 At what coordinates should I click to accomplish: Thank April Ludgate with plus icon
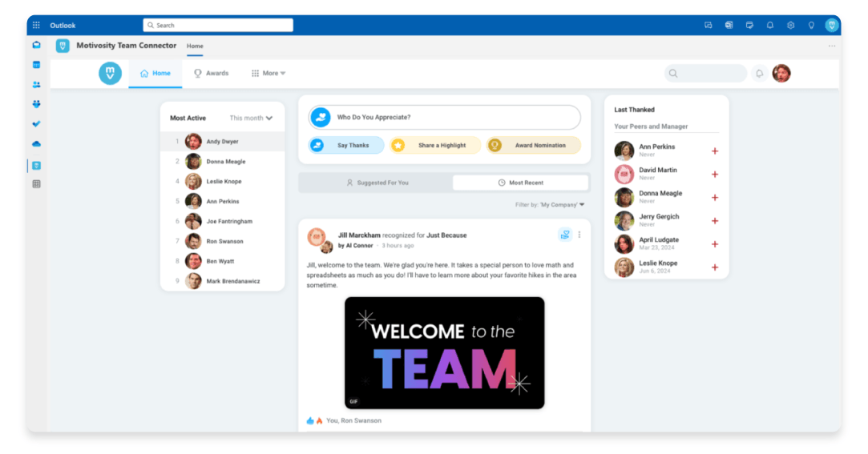[x=715, y=244]
